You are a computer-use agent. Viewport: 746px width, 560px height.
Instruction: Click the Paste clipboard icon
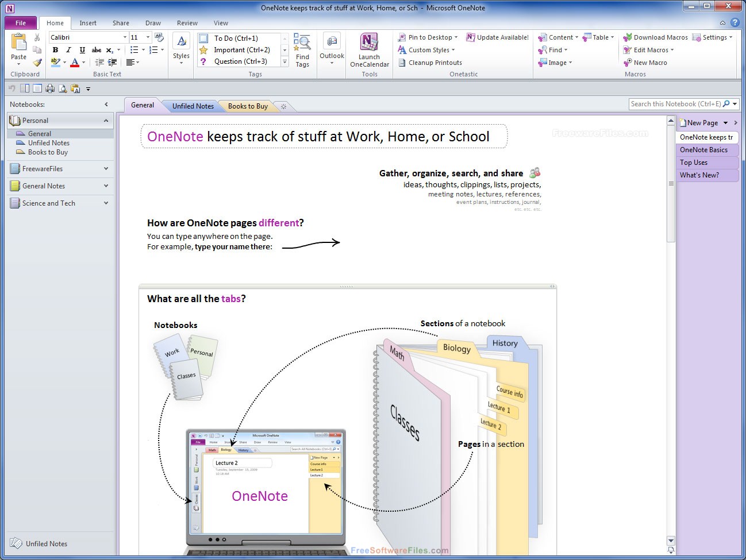point(18,43)
